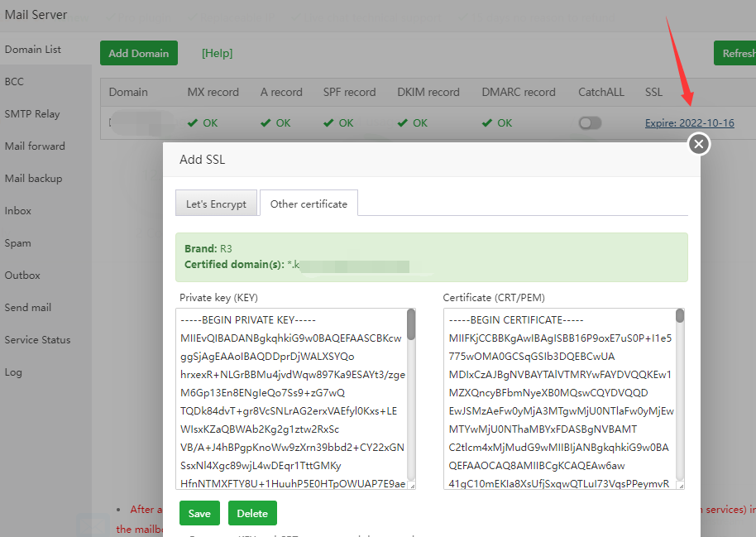Open the SSL expiry date link
This screenshot has height=537, width=756.
tap(689, 123)
